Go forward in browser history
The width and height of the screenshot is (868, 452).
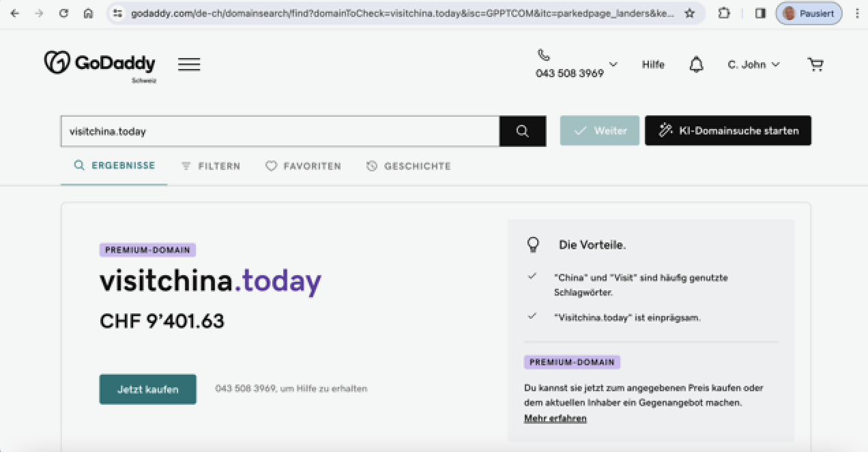tap(39, 14)
